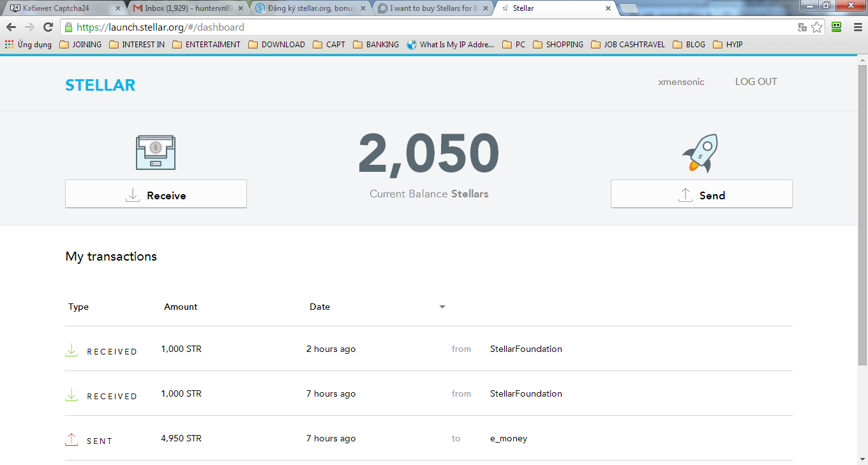The height and width of the screenshot is (465, 868).
Task: Open the JOINING bookmarks folder
Action: point(80,45)
